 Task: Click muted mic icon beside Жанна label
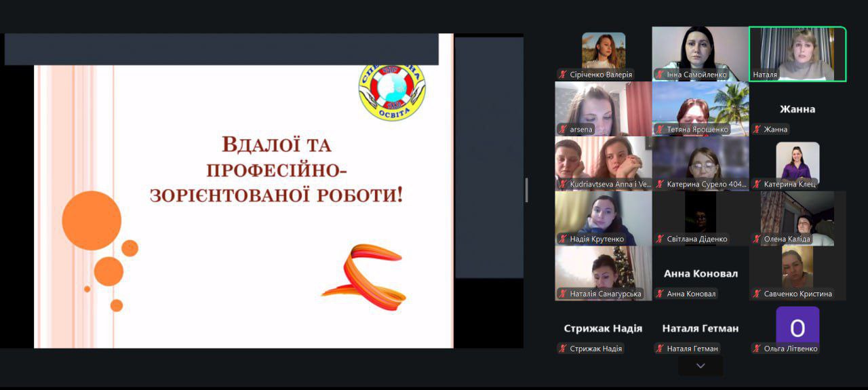point(757,130)
